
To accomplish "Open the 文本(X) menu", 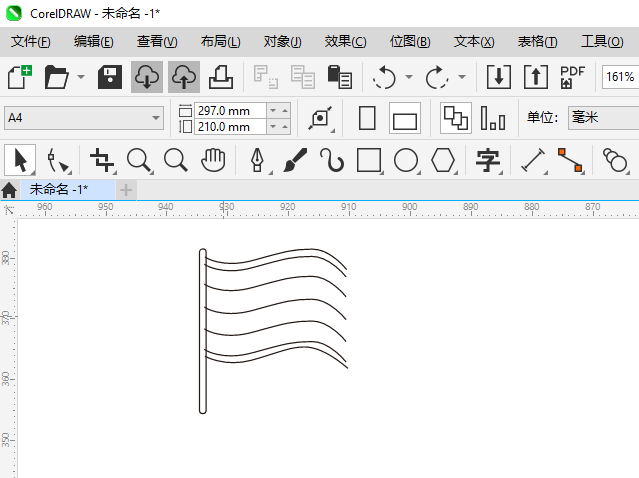I will tap(474, 42).
